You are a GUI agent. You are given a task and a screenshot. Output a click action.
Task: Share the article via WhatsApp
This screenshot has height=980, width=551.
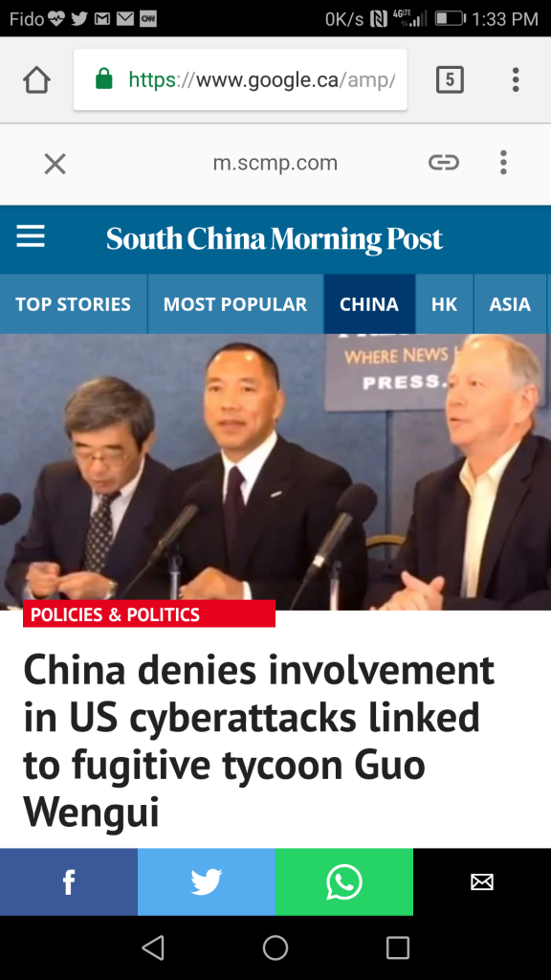pyautogui.click(x=344, y=881)
